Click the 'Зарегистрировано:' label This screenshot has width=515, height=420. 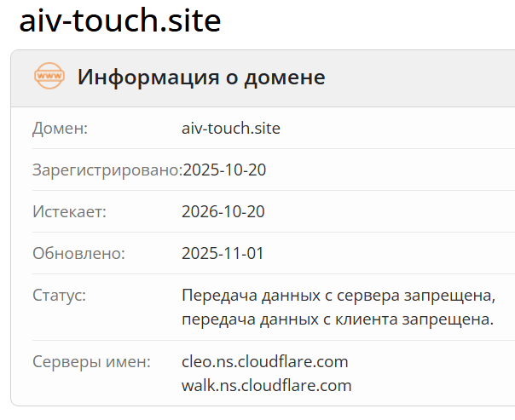[107, 170]
